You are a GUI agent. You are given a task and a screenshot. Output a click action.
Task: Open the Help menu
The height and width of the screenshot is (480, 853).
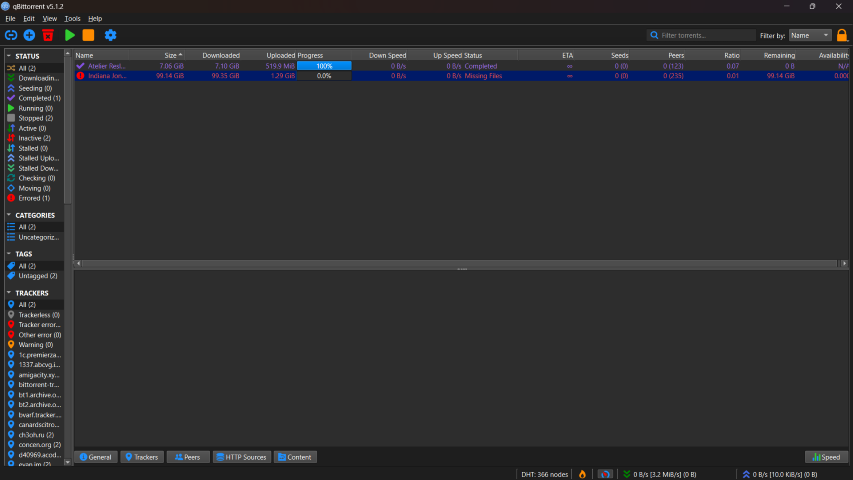(95, 19)
